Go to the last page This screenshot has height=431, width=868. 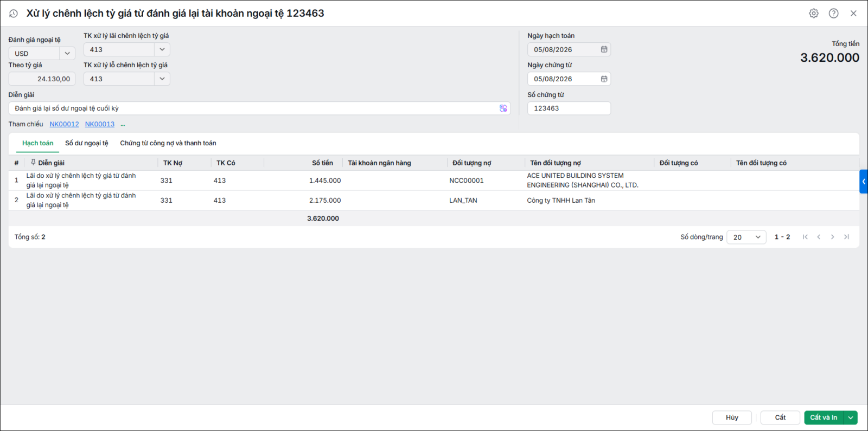(846, 237)
